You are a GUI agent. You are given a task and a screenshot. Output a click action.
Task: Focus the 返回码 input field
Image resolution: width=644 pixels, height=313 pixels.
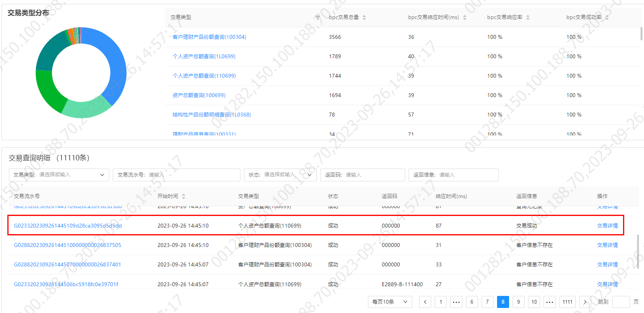pos(363,175)
